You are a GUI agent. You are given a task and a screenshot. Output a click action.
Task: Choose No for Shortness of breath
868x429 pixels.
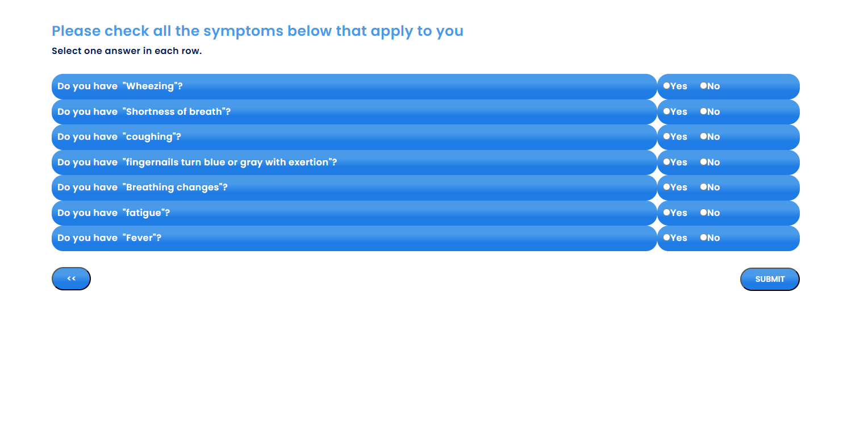point(703,111)
